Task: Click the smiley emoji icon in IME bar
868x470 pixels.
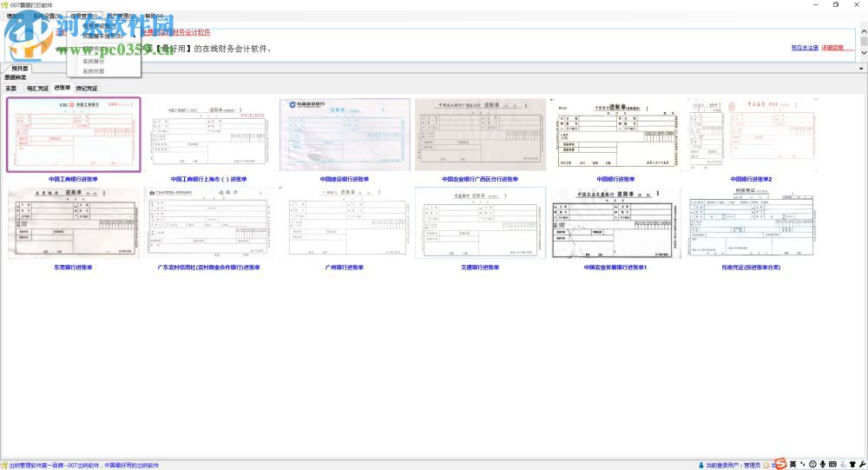Action: click(812, 465)
